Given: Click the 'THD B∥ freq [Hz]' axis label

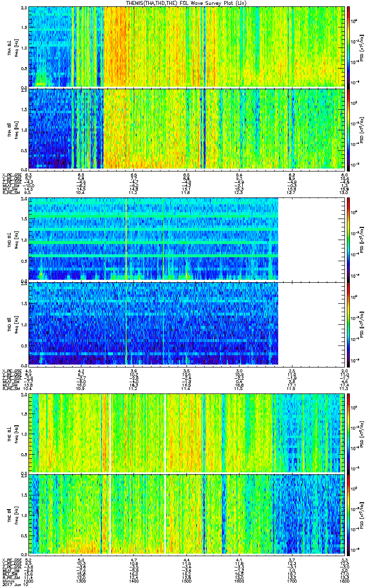Looking at the screenshot, I should point(12,323).
